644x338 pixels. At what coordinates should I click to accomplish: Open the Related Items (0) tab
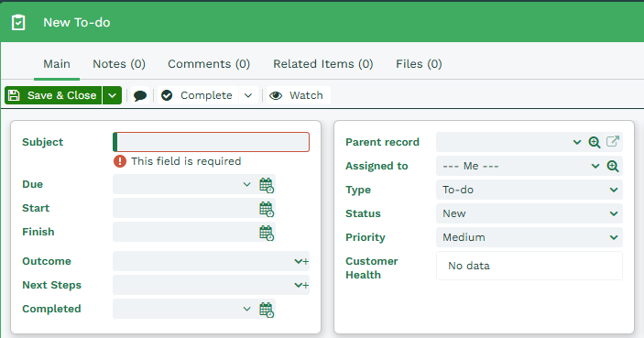coord(323,64)
